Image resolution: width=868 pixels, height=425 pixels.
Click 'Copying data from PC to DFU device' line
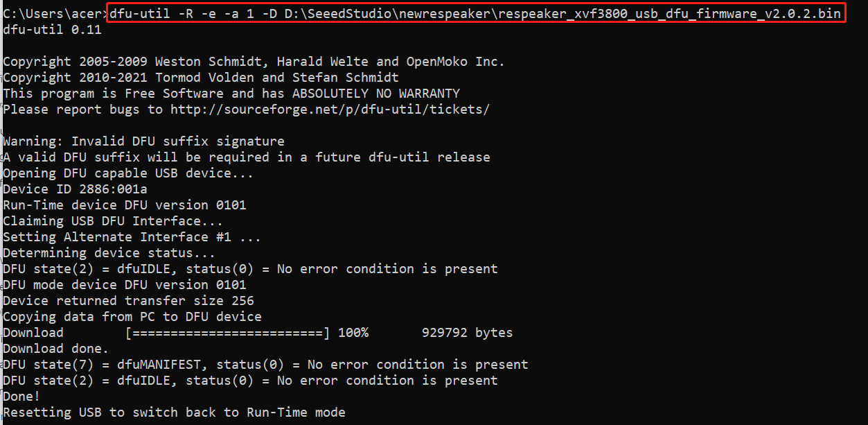point(132,317)
